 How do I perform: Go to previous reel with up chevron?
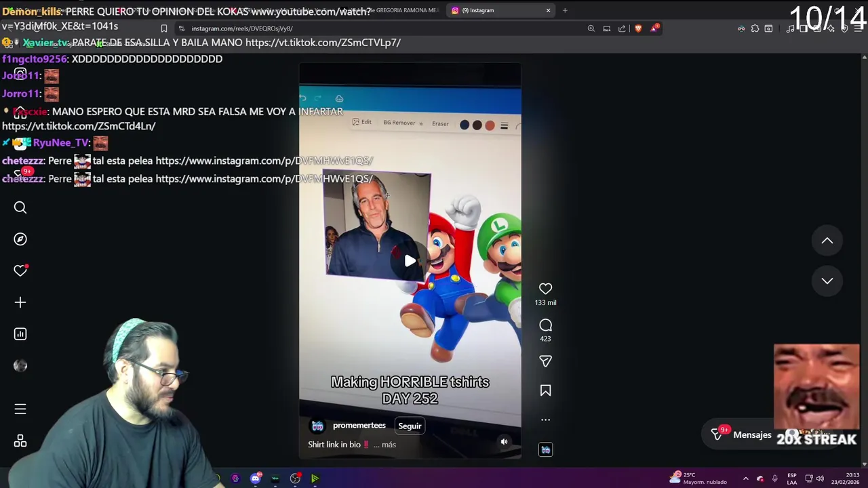pyautogui.click(x=827, y=241)
